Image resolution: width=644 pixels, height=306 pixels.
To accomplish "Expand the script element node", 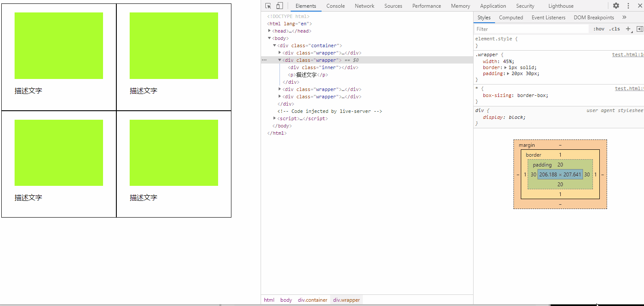I will click(x=275, y=118).
